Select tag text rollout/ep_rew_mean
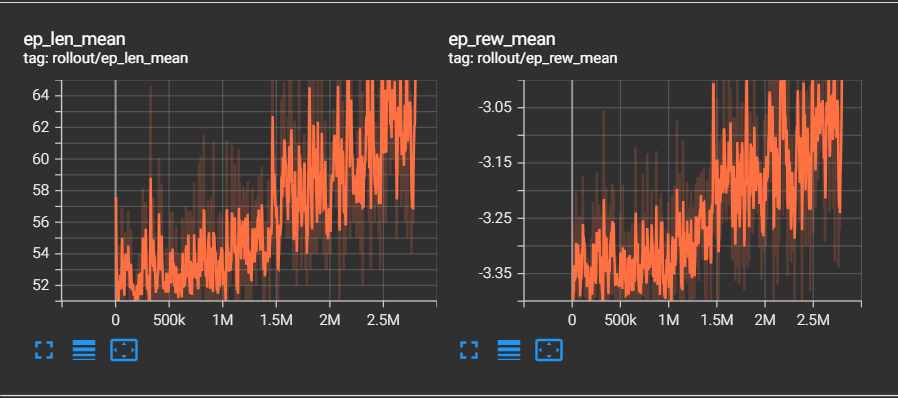Viewport: 898px width, 398px height. (547, 58)
